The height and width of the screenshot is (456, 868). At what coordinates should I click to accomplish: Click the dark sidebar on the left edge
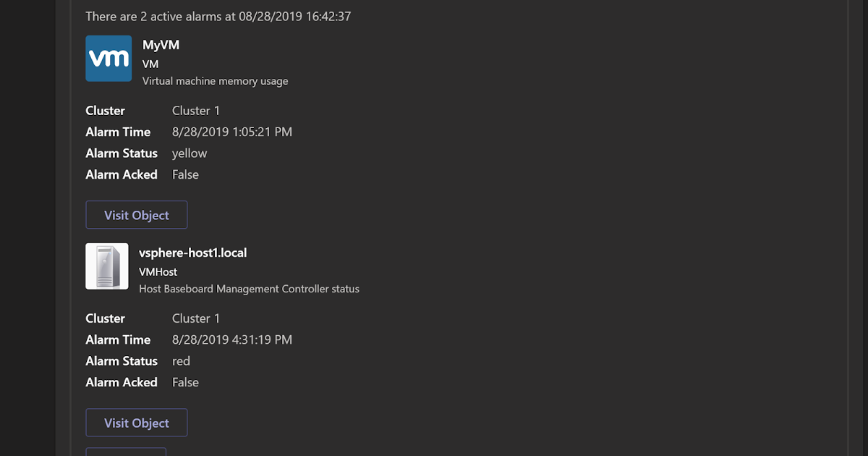(27, 228)
